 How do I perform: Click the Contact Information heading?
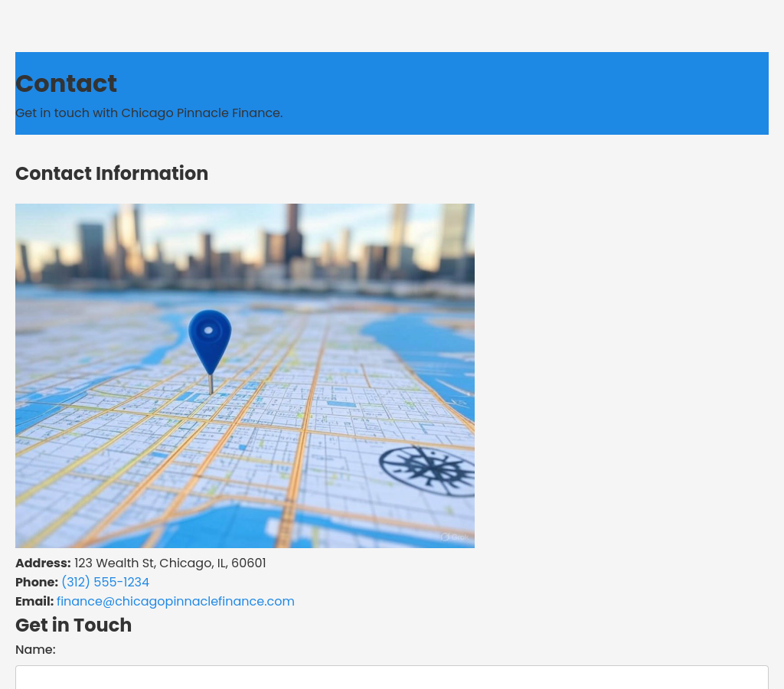coord(112,174)
